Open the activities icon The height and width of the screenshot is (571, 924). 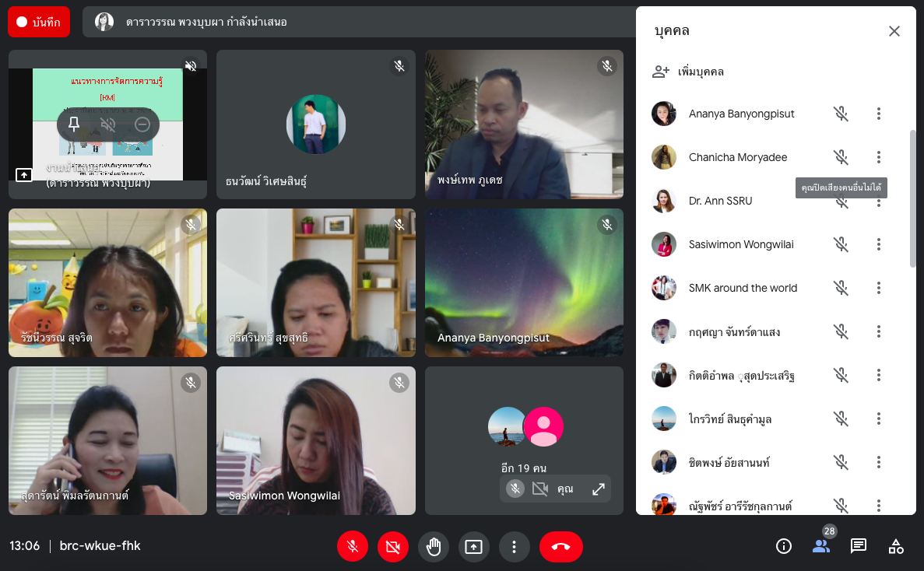pos(896,546)
